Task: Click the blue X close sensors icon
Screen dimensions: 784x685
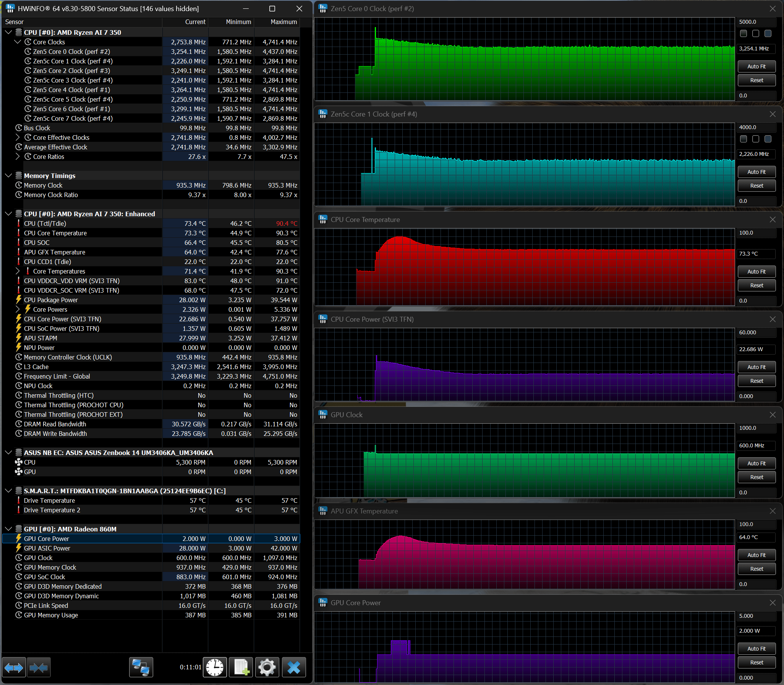Action: [293, 667]
